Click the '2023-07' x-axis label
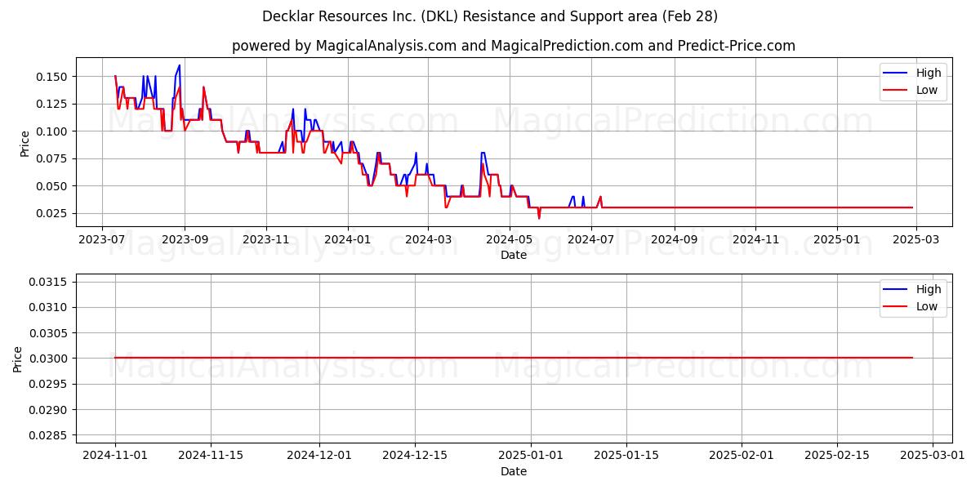This screenshot has width=980, height=490. point(102,240)
